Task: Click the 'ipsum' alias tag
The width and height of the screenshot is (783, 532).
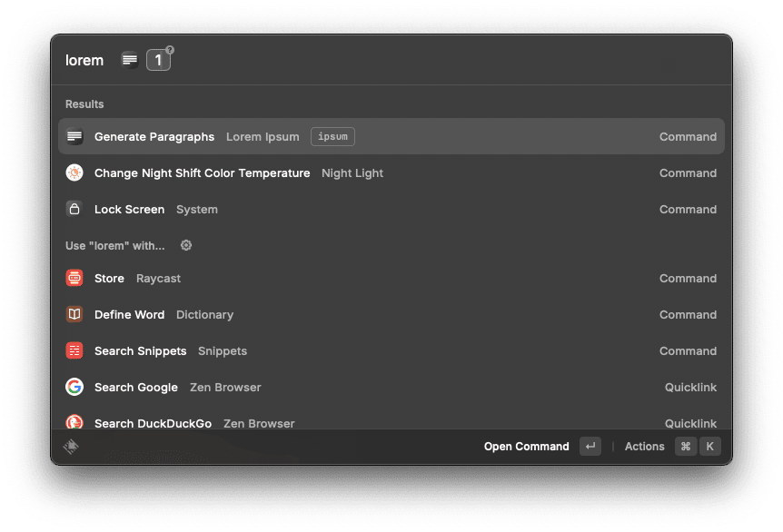Action: pyautogui.click(x=332, y=137)
